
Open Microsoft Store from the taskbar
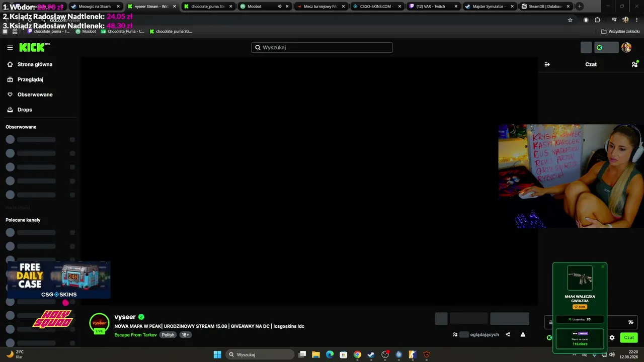tap(343, 354)
